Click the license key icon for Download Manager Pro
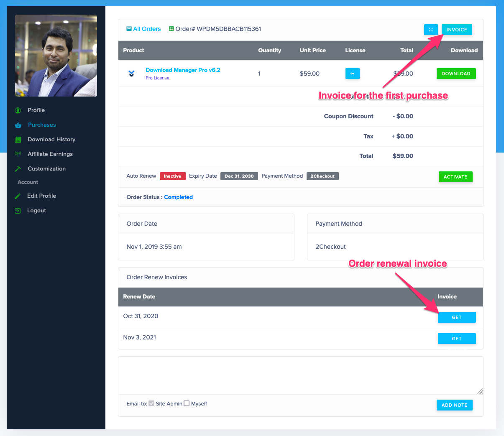The image size is (504, 436). [352, 73]
